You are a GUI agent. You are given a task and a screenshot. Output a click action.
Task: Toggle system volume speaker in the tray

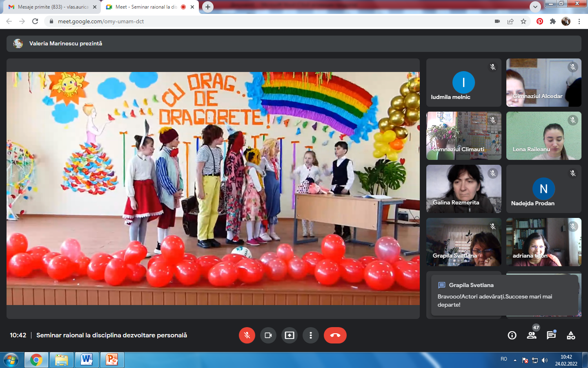coord(545,360)
